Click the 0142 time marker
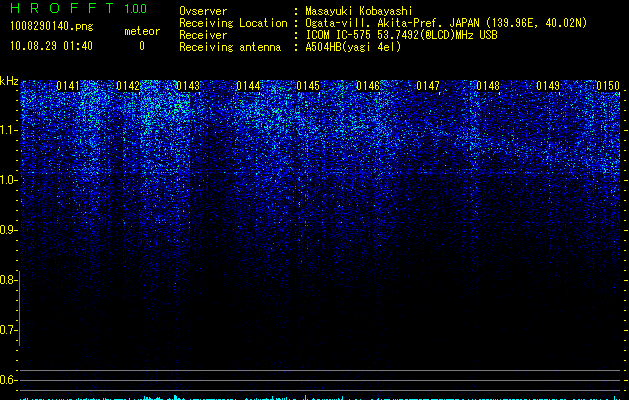 [128, 86]
